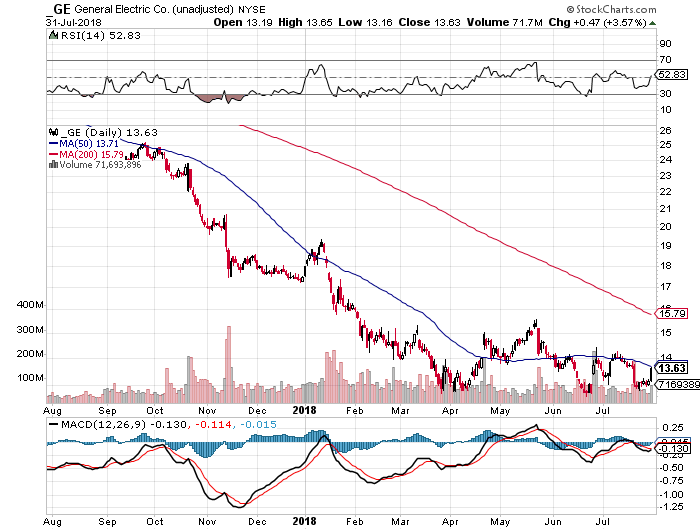
Task: Click the _GE ticker title at top
Action: pyautogui.click(x=58, y=9)
